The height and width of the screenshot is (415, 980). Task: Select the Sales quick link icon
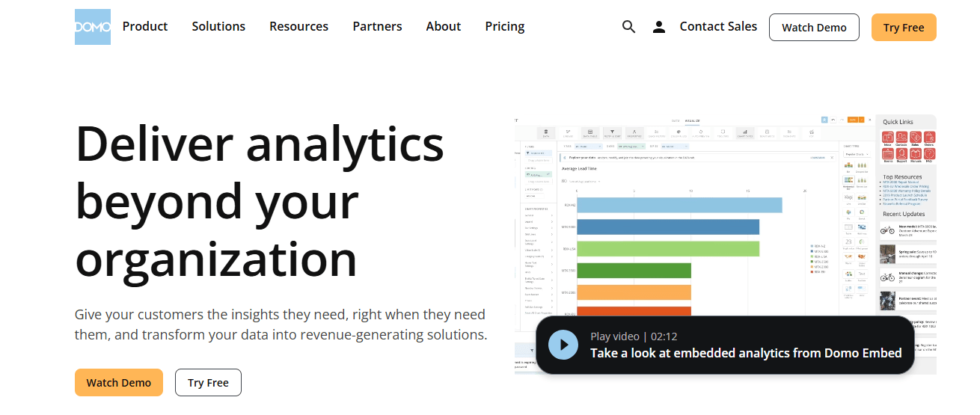click(x=916, y=138)
